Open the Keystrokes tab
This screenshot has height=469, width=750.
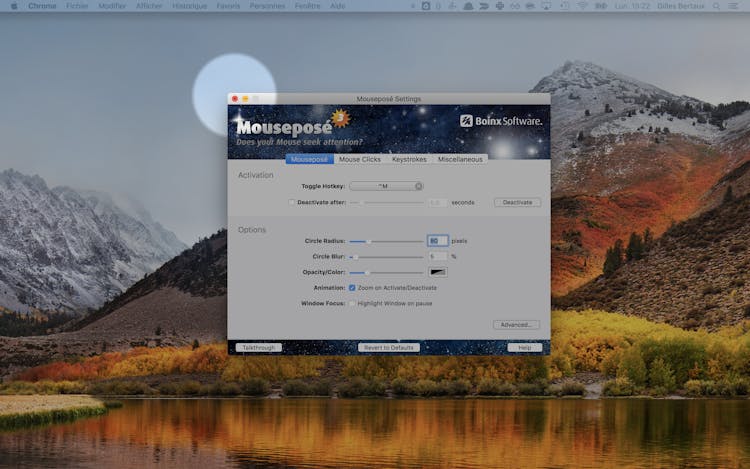coord(410,159)
